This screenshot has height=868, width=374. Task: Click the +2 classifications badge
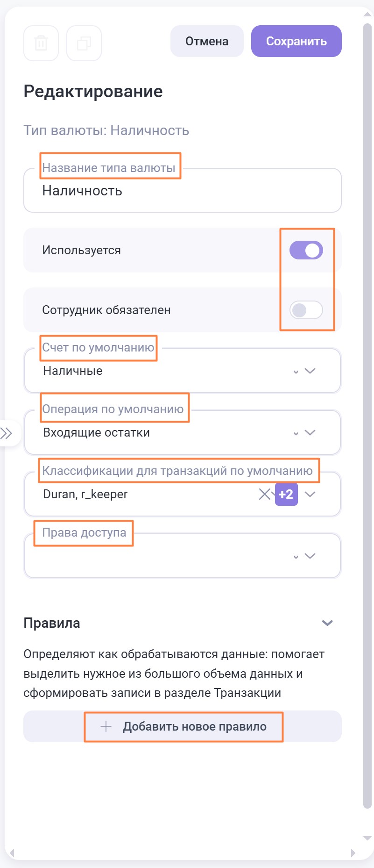[x=286, y=494]
